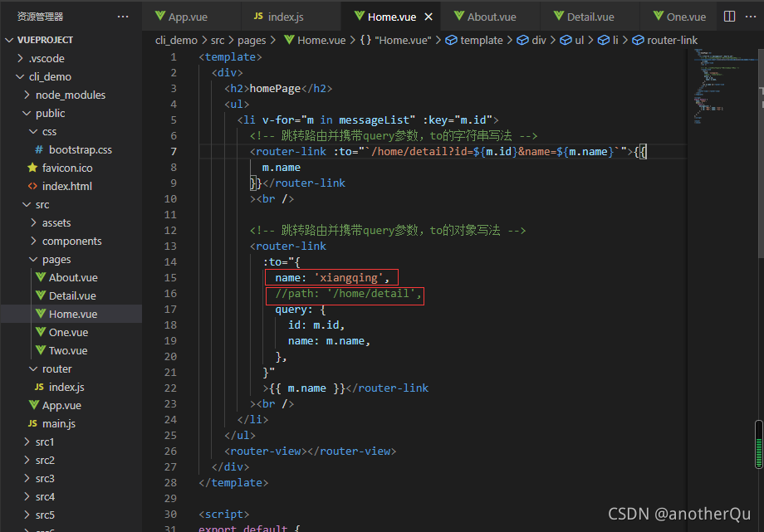Viewport: 764px width, 532px height.
Task: Collapse the src folder
Action: point(27,205)
